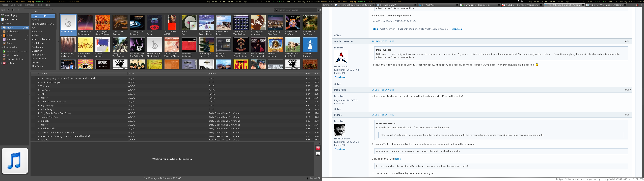Open Banshee's Media menu

5,5
